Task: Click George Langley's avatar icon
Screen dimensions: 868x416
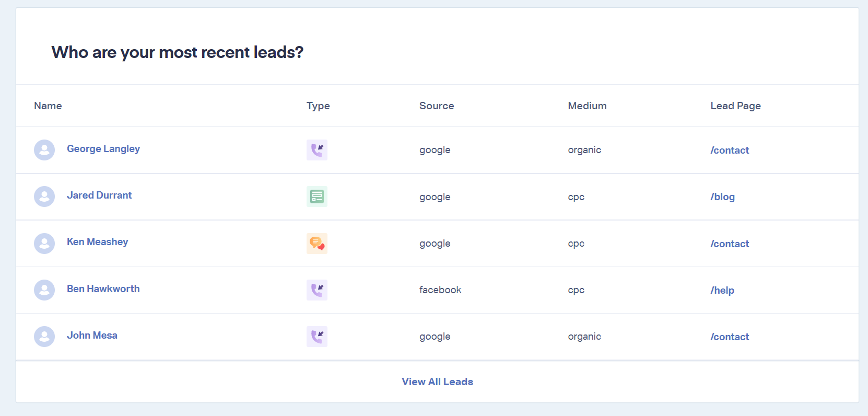Action: tap(44, 150)
